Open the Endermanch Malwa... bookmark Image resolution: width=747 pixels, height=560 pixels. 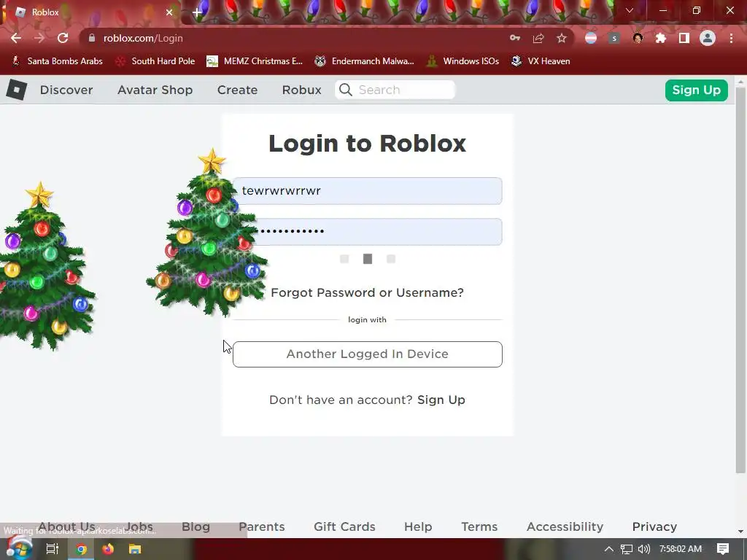point(365,61)
